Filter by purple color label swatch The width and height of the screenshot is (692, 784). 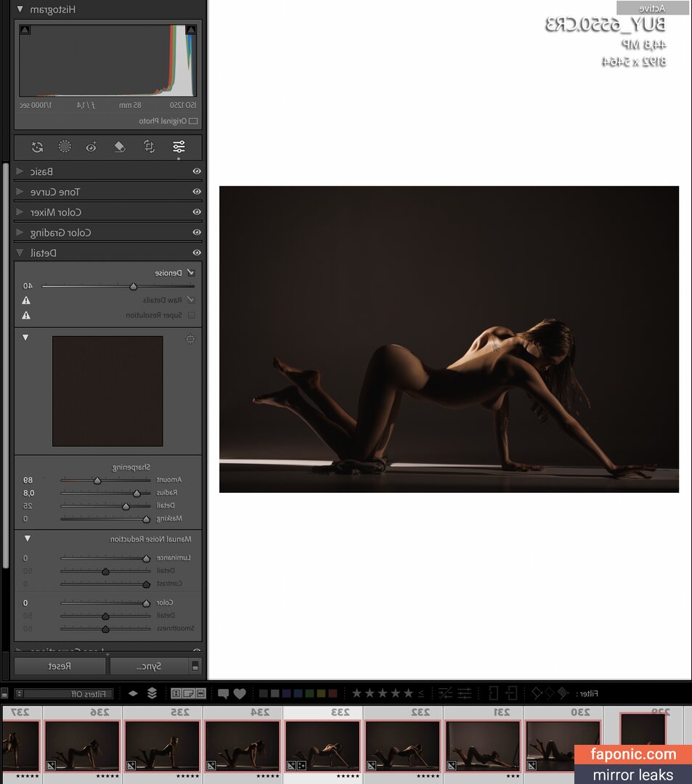click(287, 693)
